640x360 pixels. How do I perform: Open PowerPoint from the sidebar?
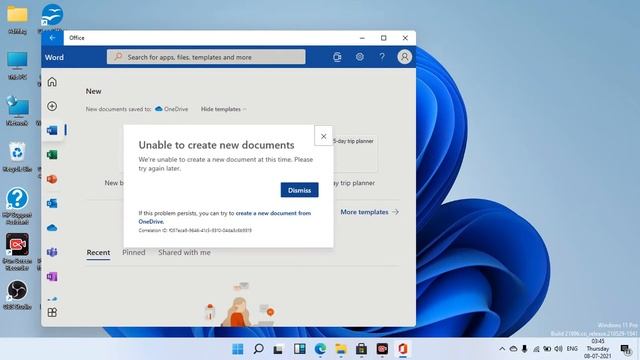click(x=52, y=179)
